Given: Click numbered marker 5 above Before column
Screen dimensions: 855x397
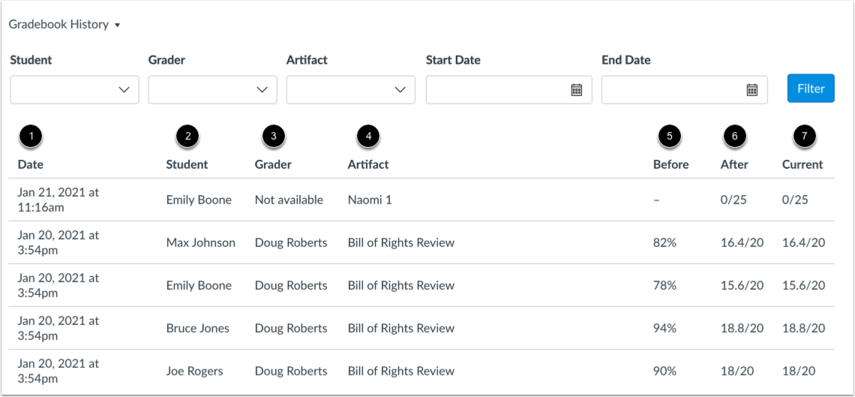Looking at the screenshot, I should tap(670, 137).
